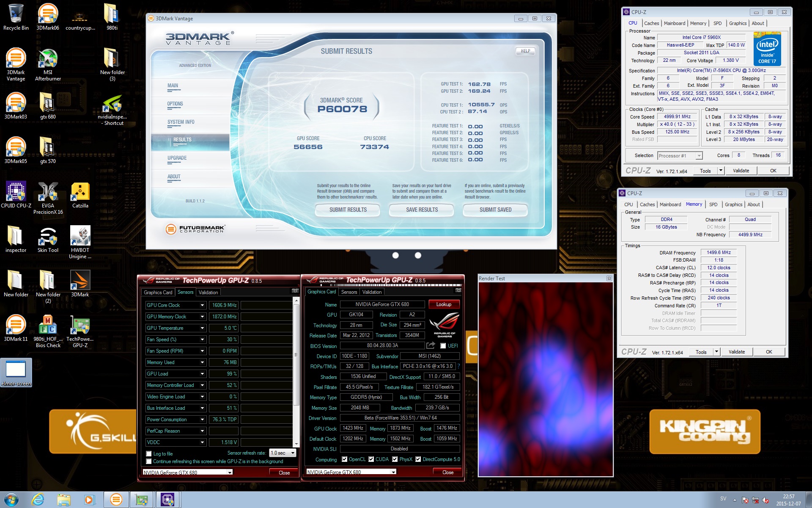Open Sensor refresh rate dropdown

click(x=283, y=453)
